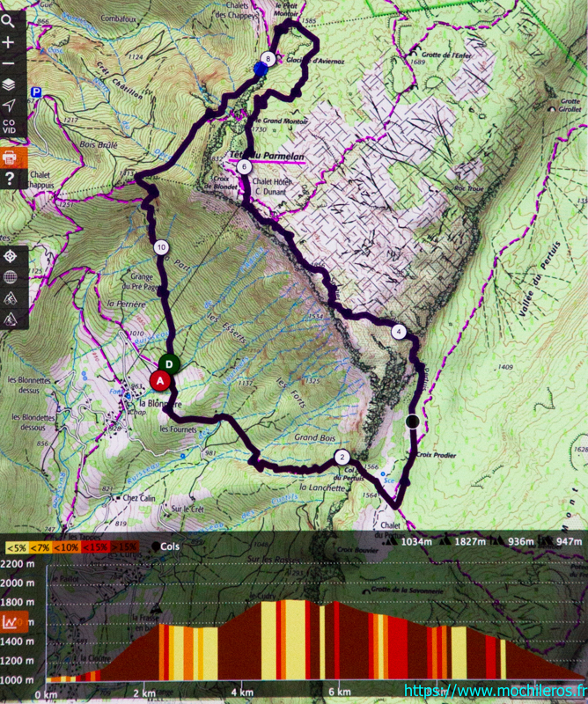This screenshot has width=588, height=704.
Task: Click the la Lanchette label
Action: click(x=322, y=488)
